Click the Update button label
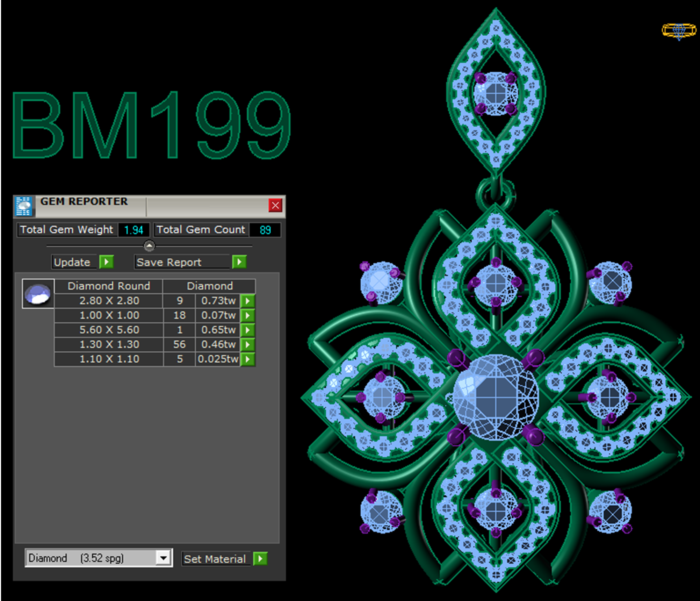 pyautogui.click(x=73, y=262)
